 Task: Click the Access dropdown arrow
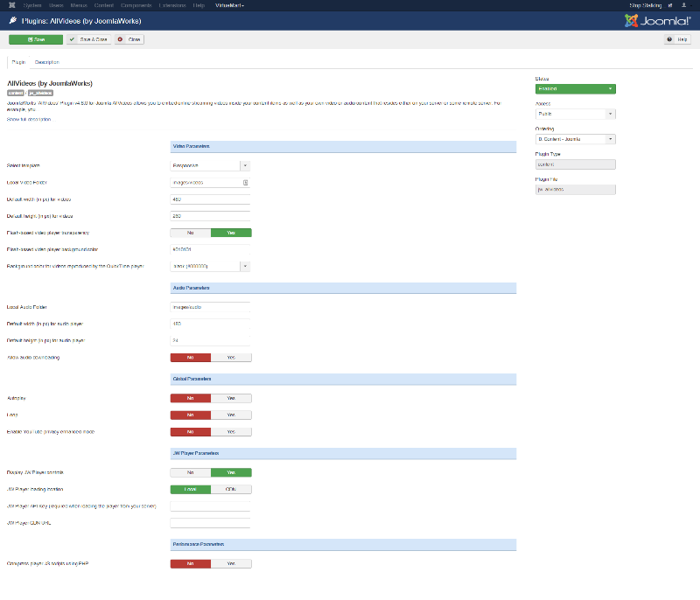pos(611,114)
